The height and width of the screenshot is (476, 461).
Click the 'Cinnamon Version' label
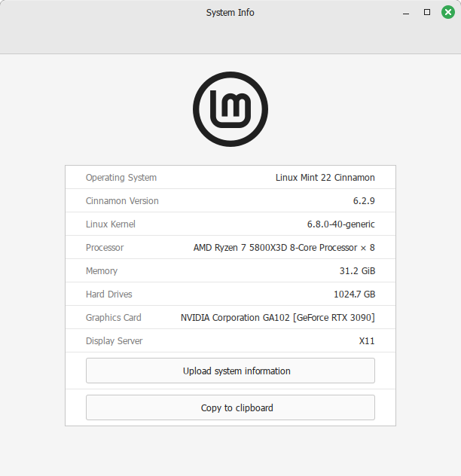(122, 201)
